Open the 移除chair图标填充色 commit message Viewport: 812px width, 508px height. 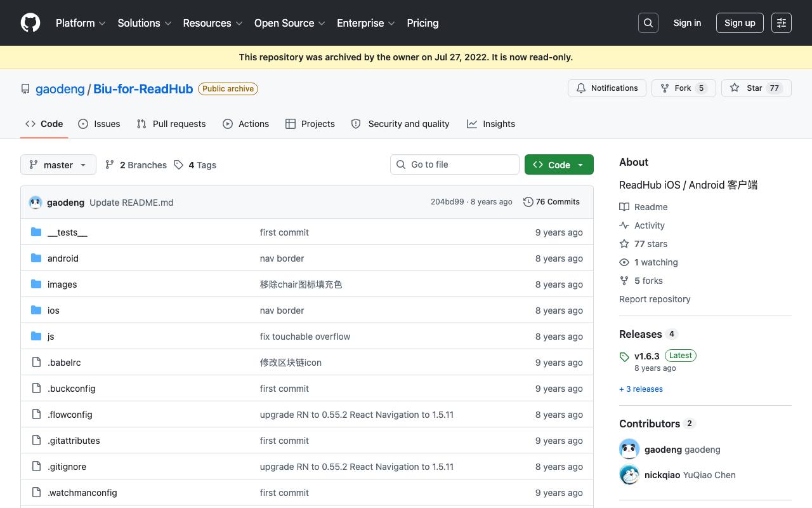click(x=301, y=284)
